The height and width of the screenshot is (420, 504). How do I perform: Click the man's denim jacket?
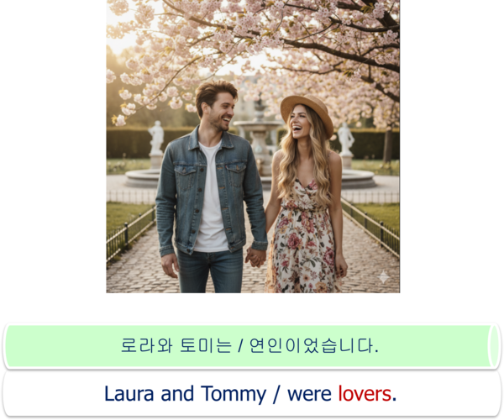tap(211, 192)
